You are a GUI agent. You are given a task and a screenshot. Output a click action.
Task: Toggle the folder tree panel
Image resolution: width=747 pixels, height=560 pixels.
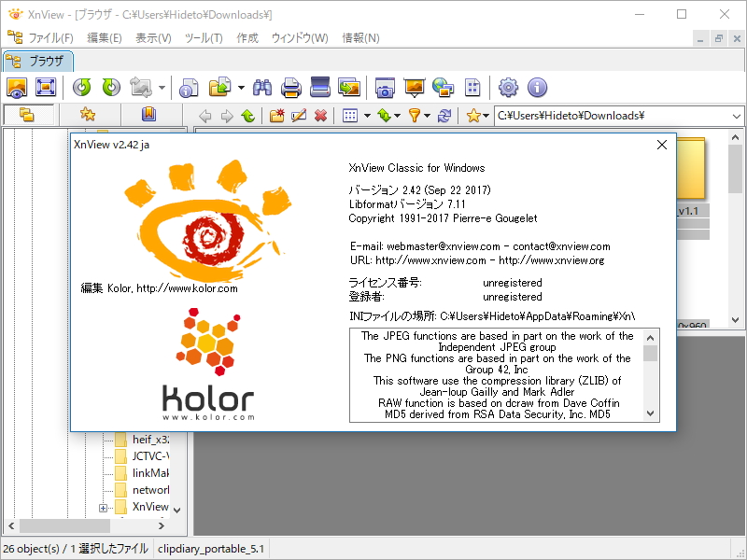[28, 116]
